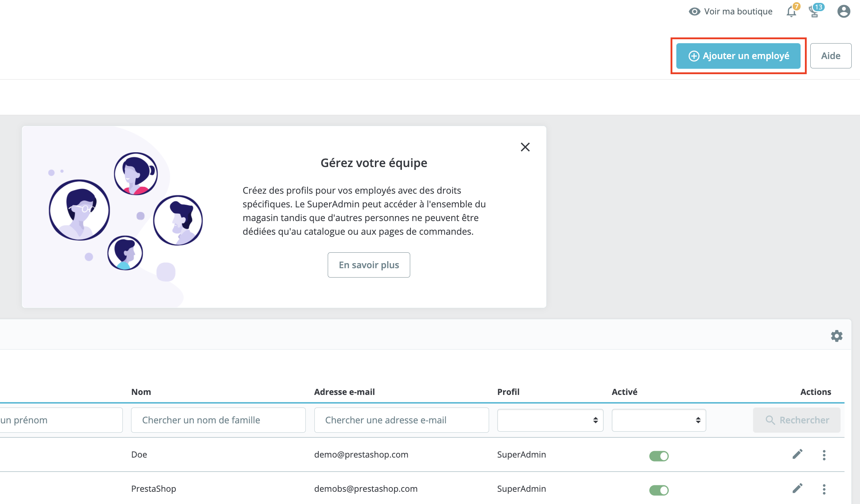Sort by Profil column header
860x504 pixels.
pyautogui.click(x=508, y=392)
